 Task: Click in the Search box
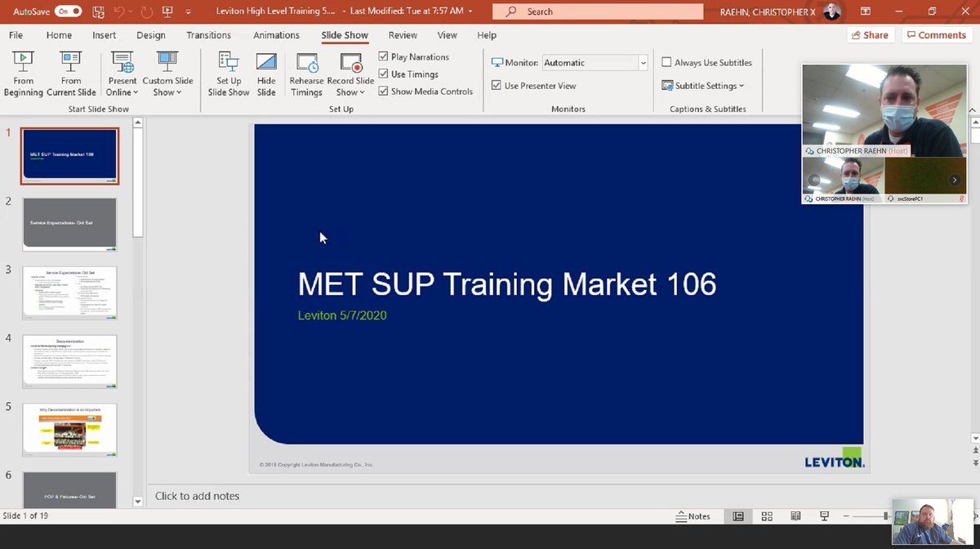coord(599,11)
